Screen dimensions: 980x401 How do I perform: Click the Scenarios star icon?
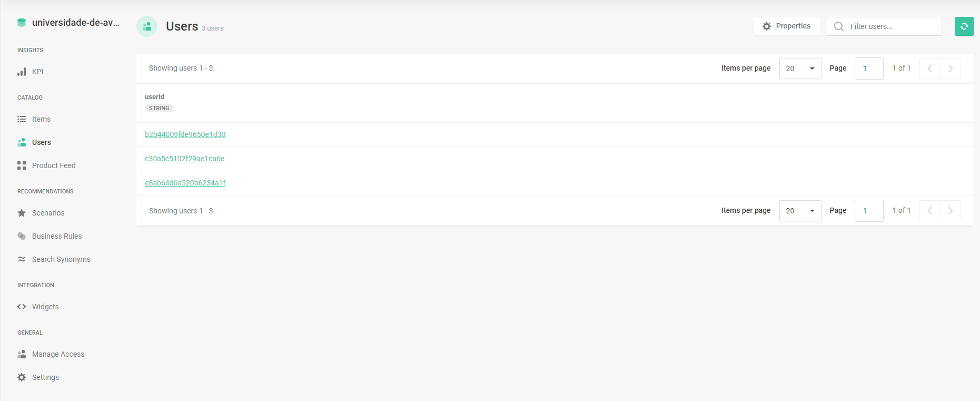coord(22,213)
